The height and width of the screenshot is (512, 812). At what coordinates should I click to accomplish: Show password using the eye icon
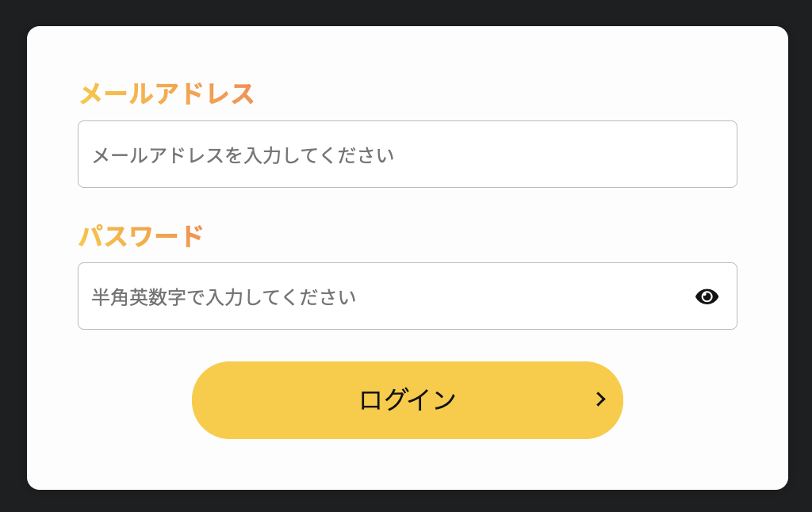pos(707,296)
